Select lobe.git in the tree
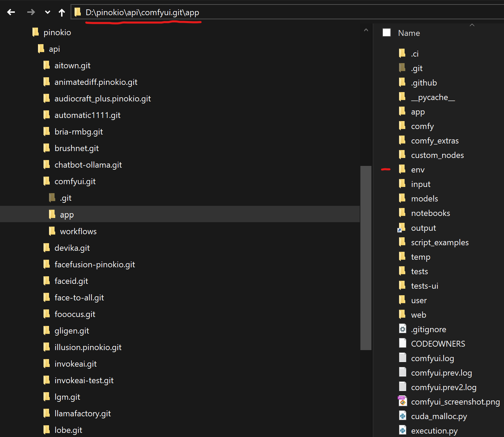Viewport: 504px width, 437px height. (68, 430)
